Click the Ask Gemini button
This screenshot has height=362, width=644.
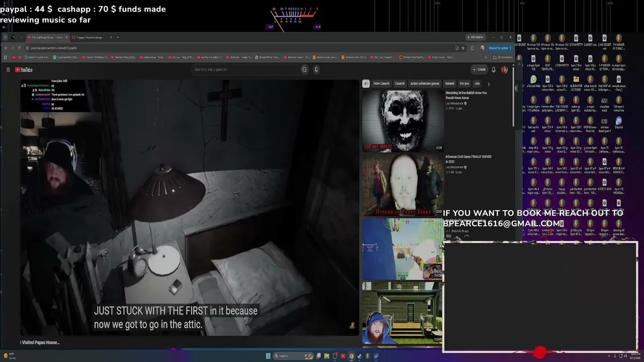pyautogui.click(x=475, y=37)
